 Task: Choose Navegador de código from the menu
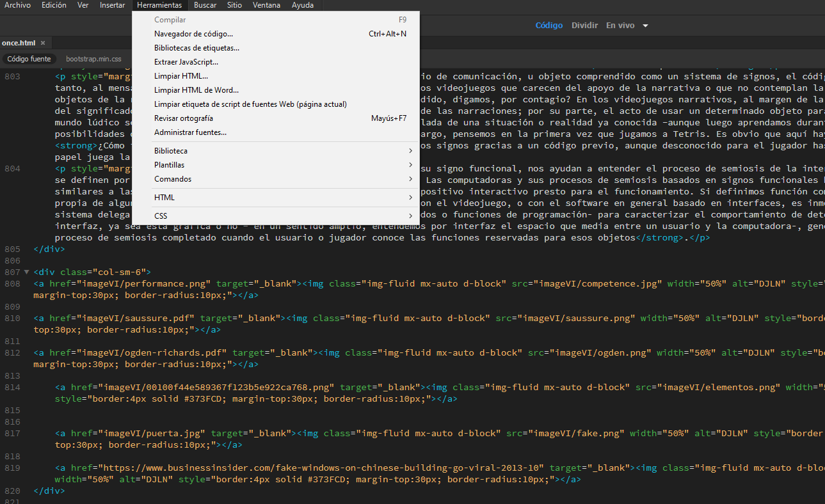click(x=193, y=34)
